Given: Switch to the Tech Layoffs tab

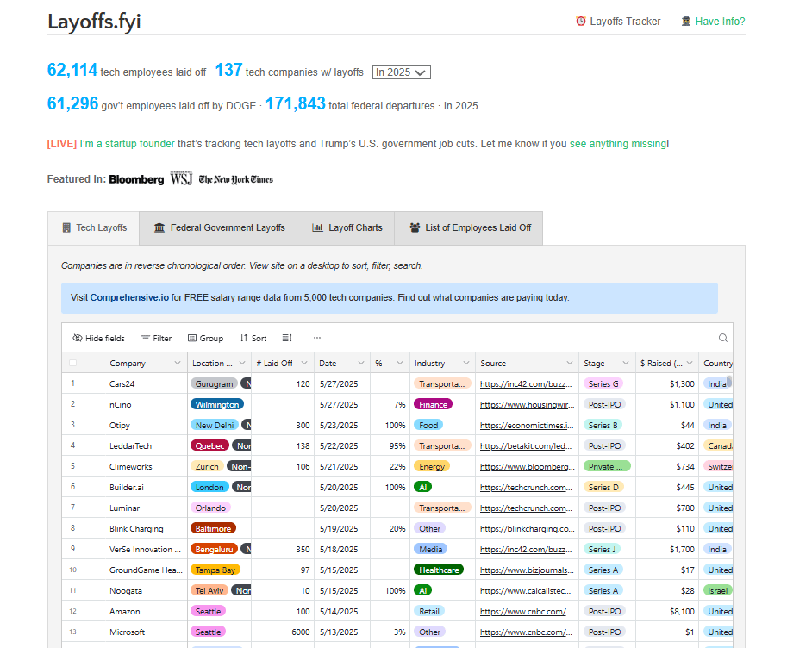Looking at the screenshot, I should 94,227.
